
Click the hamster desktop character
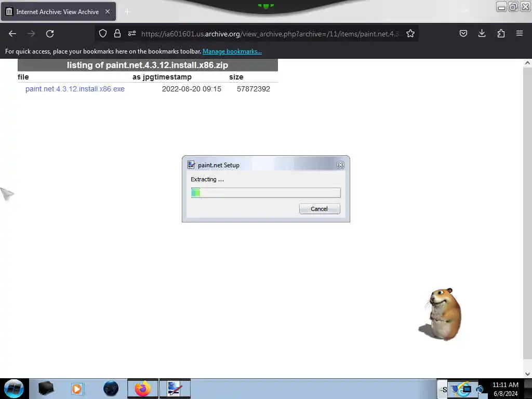441,314
